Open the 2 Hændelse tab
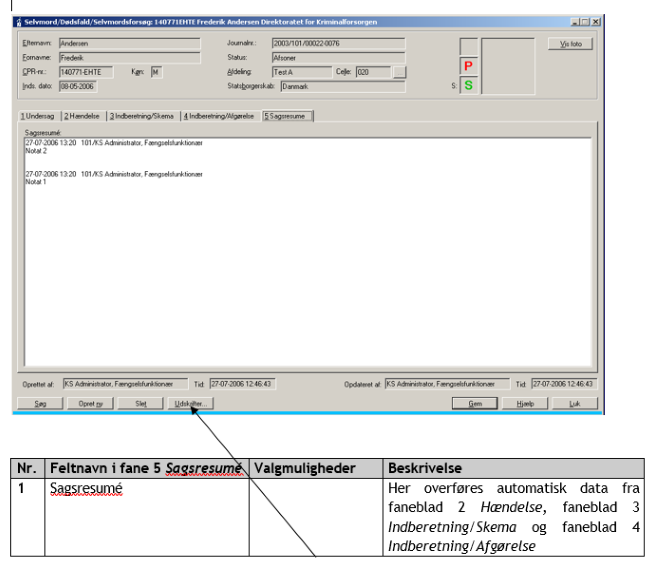Image resolution: width=660 pixels, height=572 pixels. (x=84, y=116)
